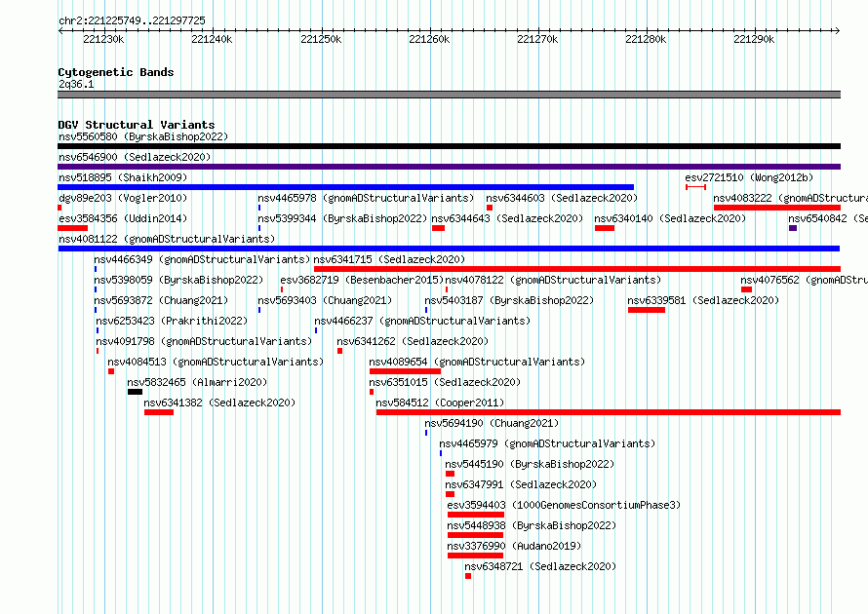Select the esv2721510 red bracket glyph

click(x=695, y=187)
